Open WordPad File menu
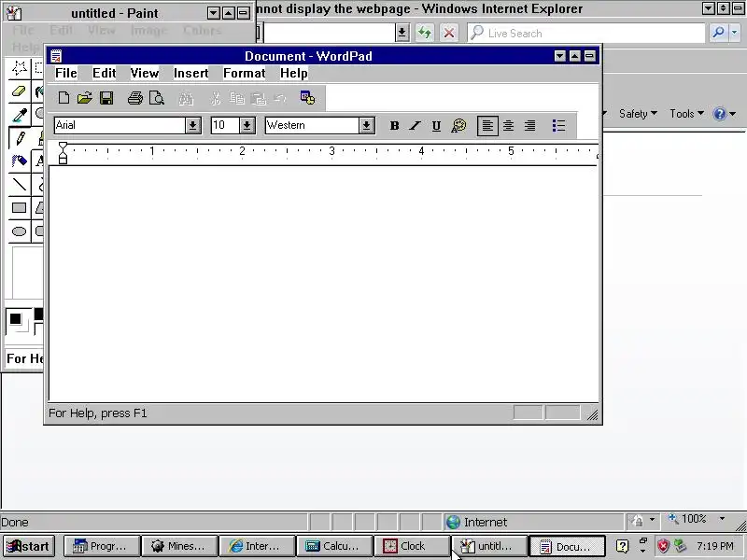 (x=65, y=74)
